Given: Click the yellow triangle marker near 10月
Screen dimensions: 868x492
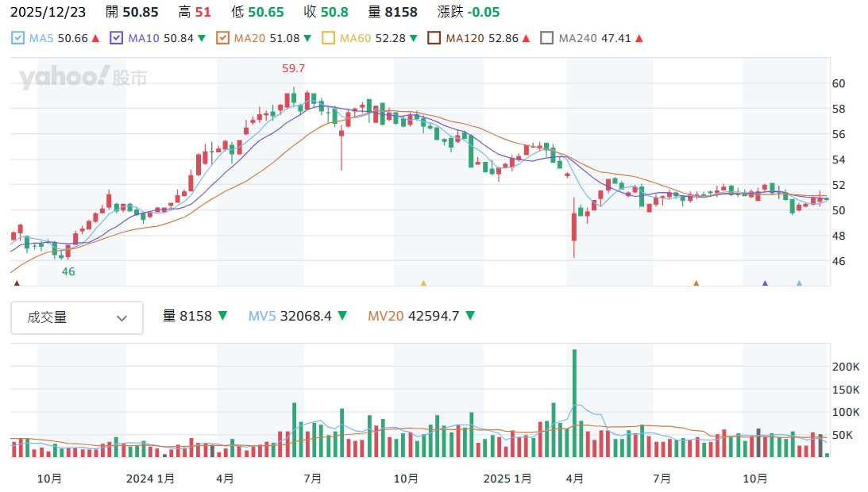Looking at the screenshot, I should point(423,283).
